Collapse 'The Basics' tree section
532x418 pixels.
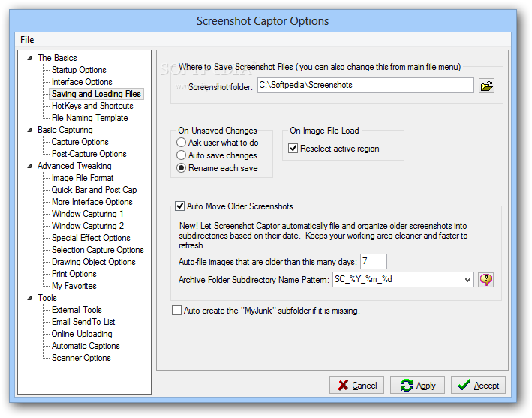click(x=29, y=58)
